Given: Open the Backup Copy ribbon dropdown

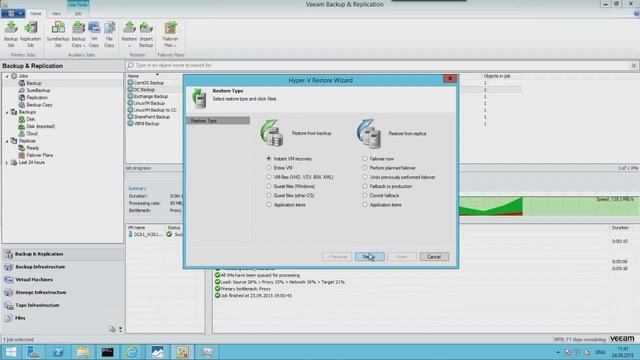Looking at the screenshot, I should (x=78, y=34).
